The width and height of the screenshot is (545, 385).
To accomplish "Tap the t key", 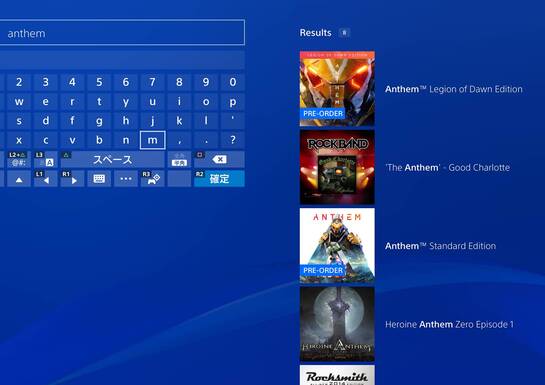I will point(99,101).
